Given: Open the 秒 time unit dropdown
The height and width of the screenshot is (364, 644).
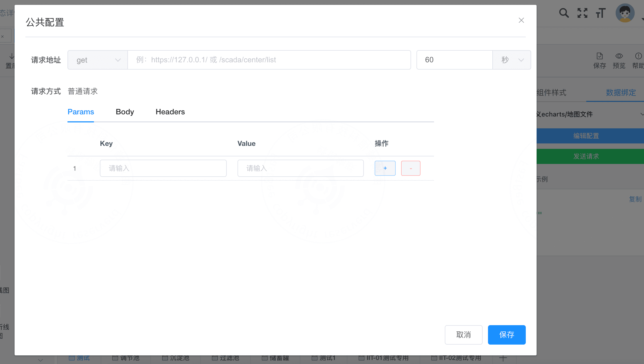Looking at the screenshot, I should (x=512, y=60).
